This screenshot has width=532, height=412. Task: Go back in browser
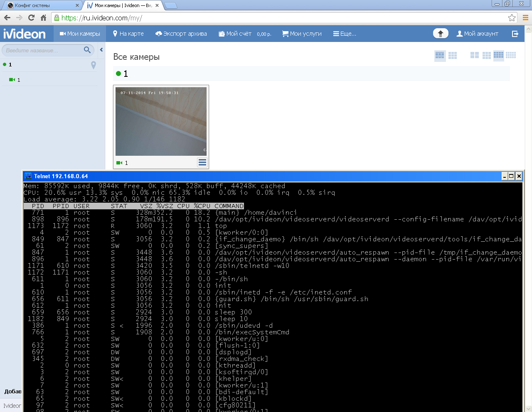point(7,18)
